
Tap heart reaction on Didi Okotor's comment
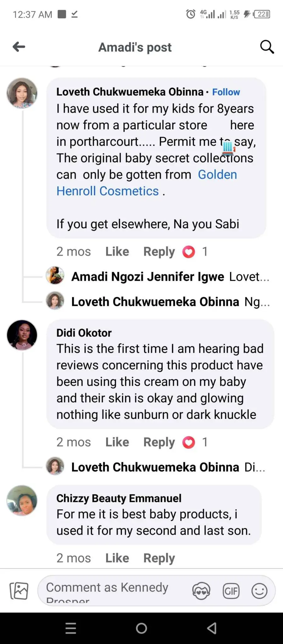[x=189, y=442]
